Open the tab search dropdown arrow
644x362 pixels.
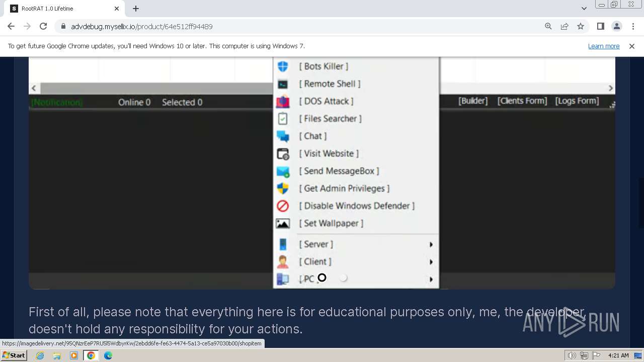584,9
